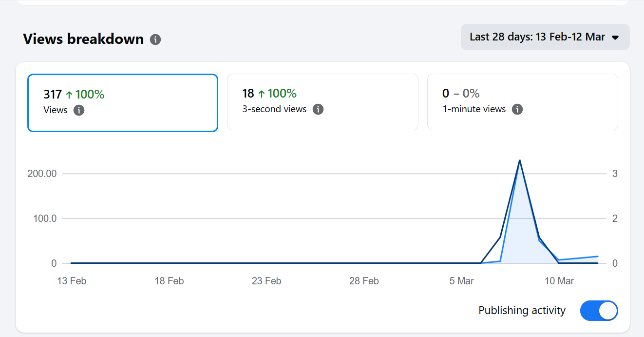Click the 10 Mar axis label
This screenshot has height=337, width=644.
pyautogui.click(x=559, y=281)
